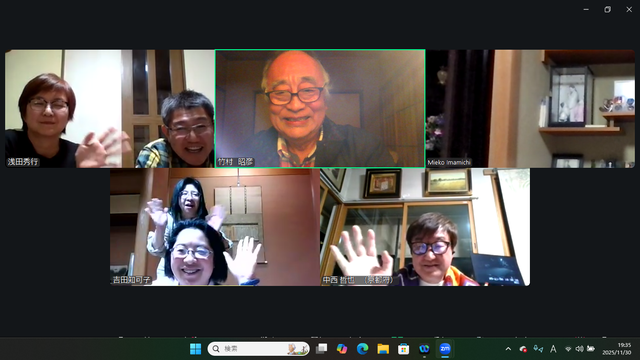Click the name label 浅田秀行

pyautogui.click(x=23, y=162)
